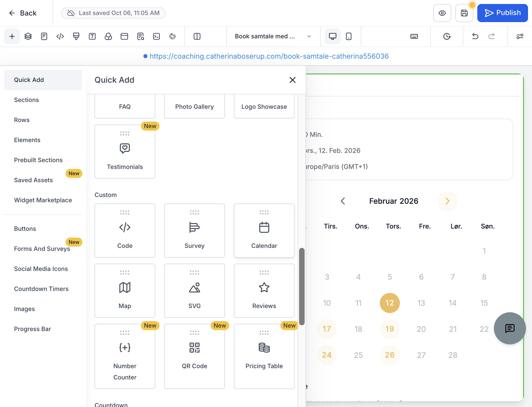This screenshot has width=532, height=407.
Task: Add the Calendar element
Action: (x=264, y=231)
